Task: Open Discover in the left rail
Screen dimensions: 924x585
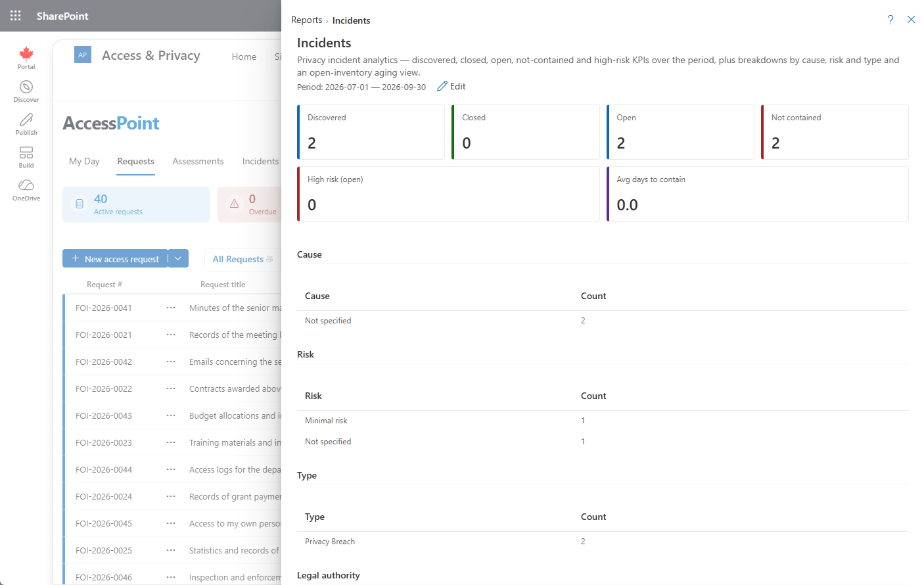Action: coord(26,91)
